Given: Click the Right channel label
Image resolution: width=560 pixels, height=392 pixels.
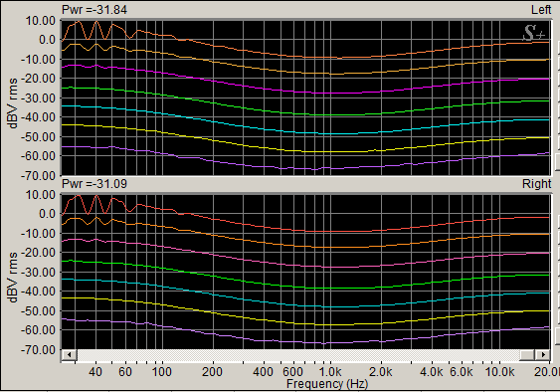Looking at the screenshot, I should (537, 184).
